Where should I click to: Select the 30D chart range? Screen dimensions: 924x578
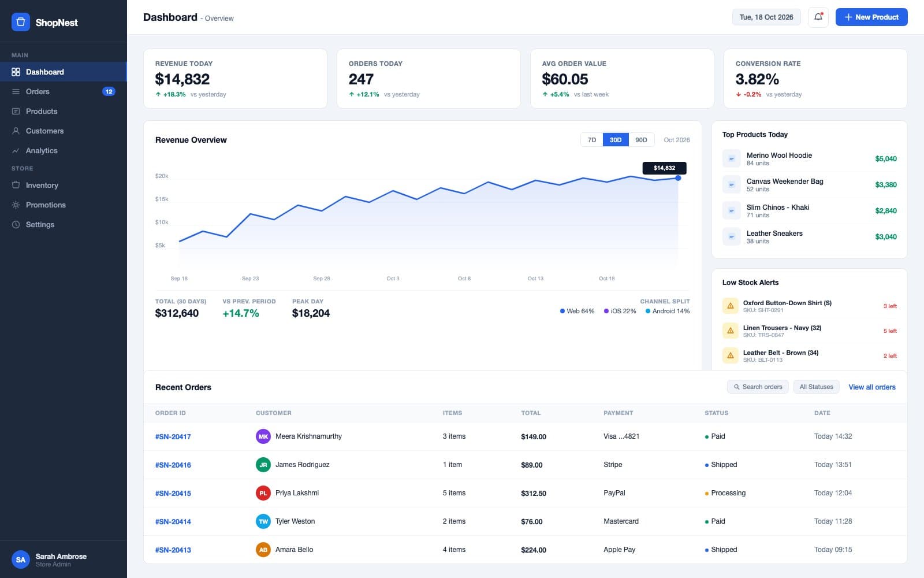616,140
